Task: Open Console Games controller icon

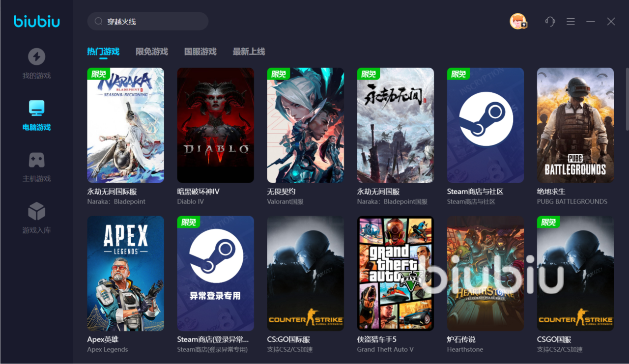Action: click(x=36, y=160)
